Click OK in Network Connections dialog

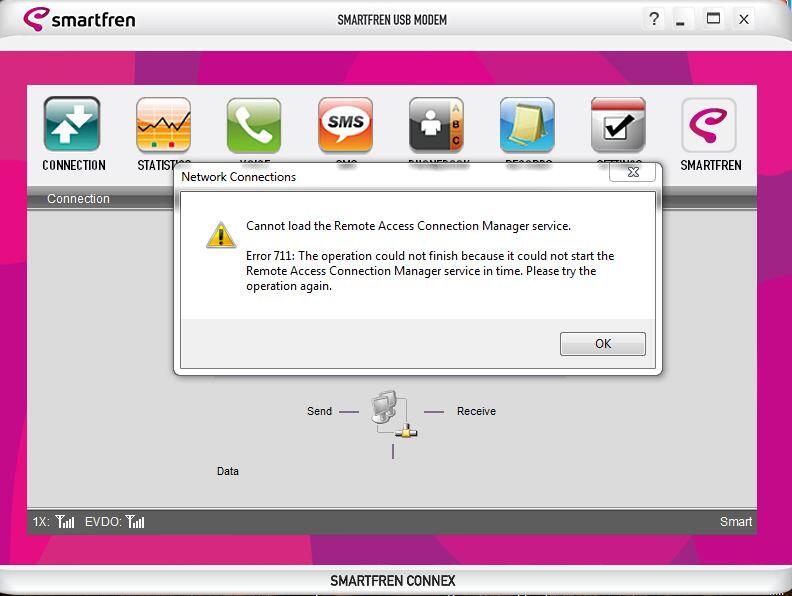coord(603,343)
